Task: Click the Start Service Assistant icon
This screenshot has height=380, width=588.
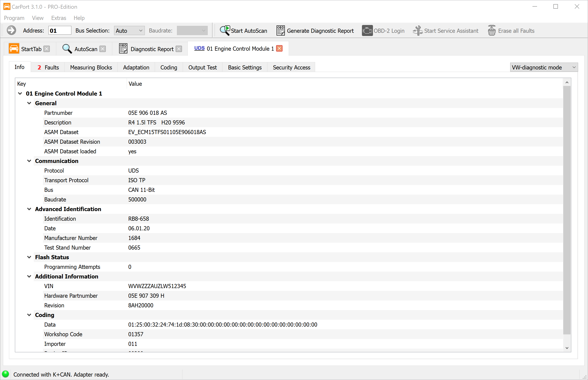Action: click(417, 31)
